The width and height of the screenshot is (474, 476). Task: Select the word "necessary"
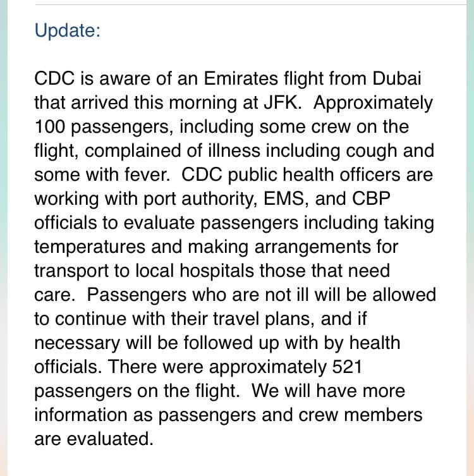pyautogui.click(x=77, y=343)
